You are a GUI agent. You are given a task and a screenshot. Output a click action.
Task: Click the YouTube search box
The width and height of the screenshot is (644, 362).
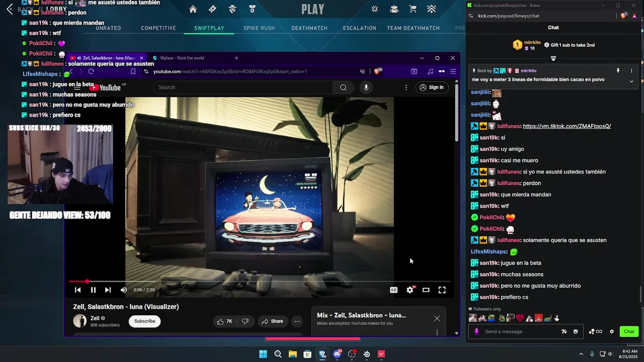point(243,87)
